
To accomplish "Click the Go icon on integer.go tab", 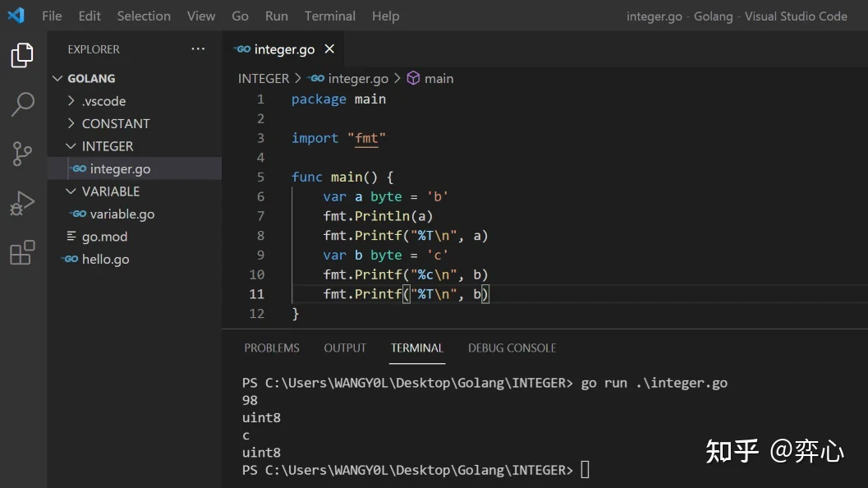I will click(242, 49).
